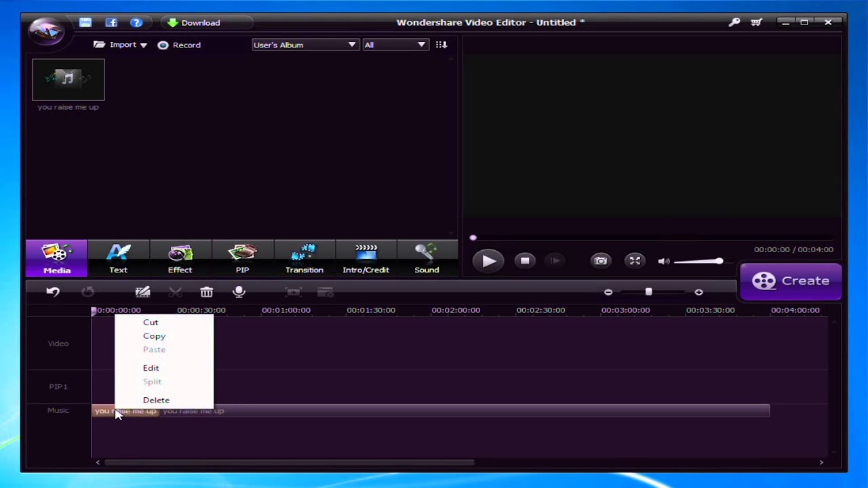Select the 'you raise me up' media thumbnail
Viewport: 868px width, 488px height.
(x=68, y=80)
